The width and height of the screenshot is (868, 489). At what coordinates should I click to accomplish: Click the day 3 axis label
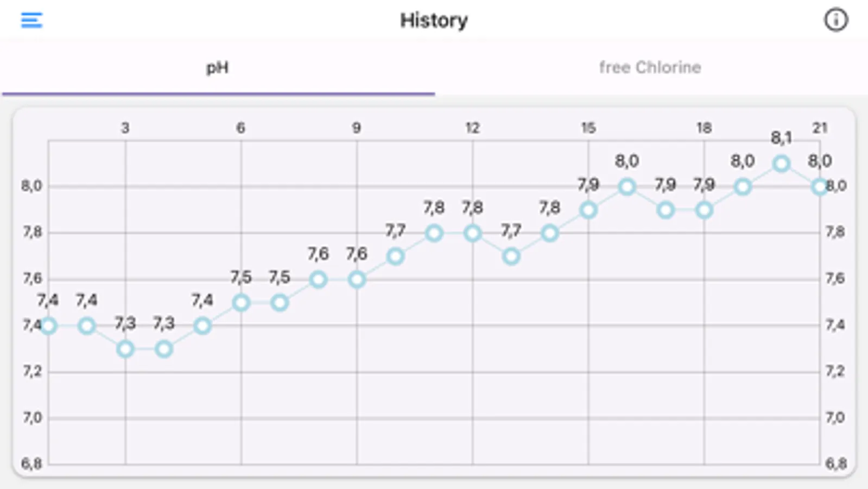click(124, 128)
